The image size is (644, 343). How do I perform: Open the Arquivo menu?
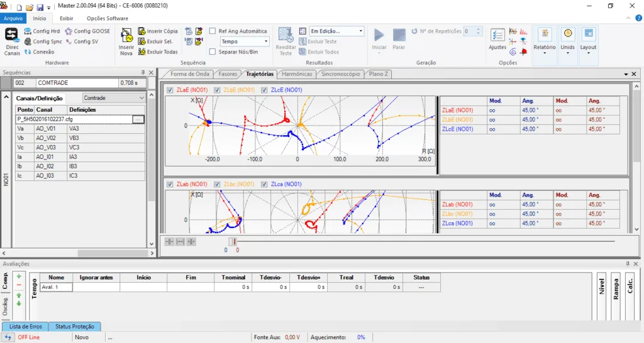(13, 18)
